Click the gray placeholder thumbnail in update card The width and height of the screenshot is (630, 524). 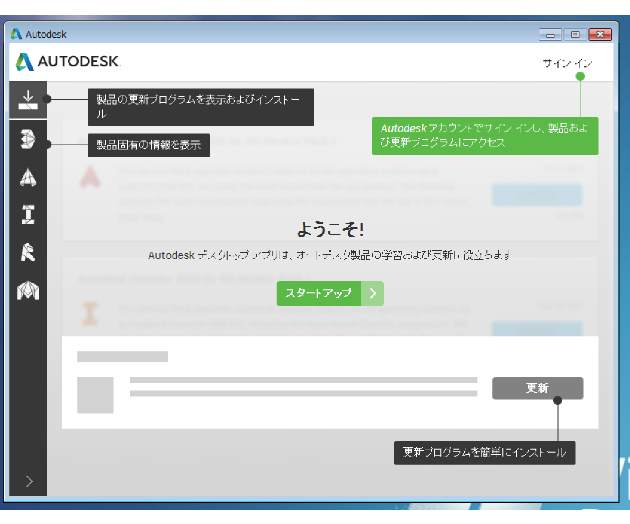point(95,395)
